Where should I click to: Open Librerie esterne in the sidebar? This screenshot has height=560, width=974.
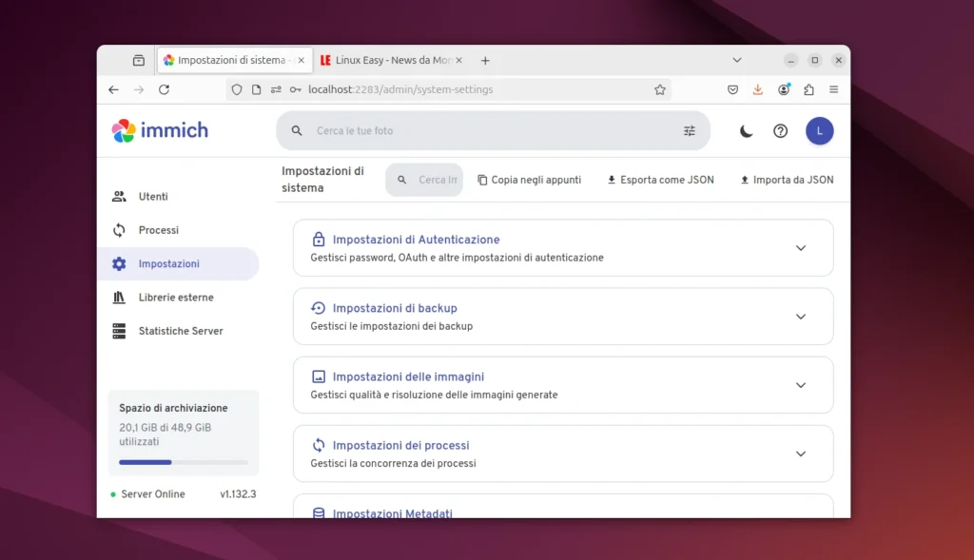click(179, 298)
